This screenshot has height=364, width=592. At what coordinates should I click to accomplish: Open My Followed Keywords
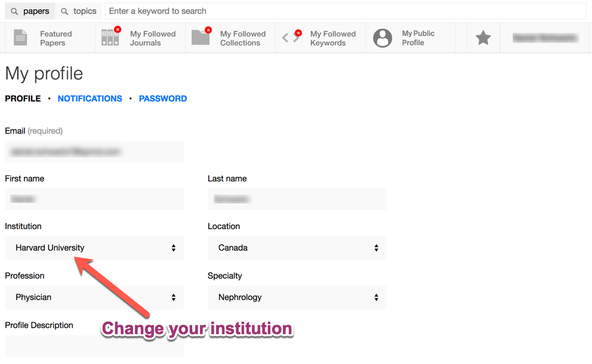coord(320,38)
